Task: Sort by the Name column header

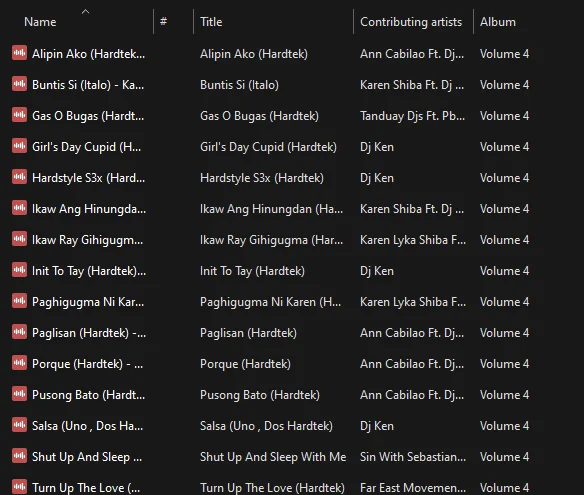Action: click(x=40, y=22)
